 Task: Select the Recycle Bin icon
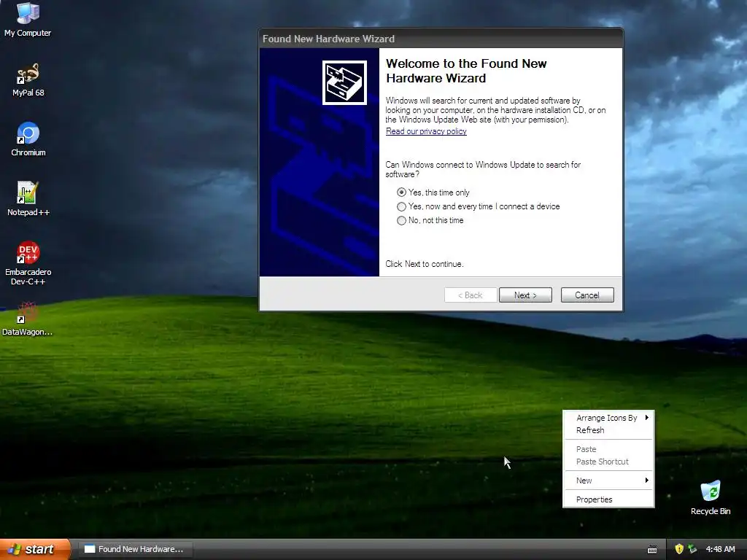[x=711, y=498]
